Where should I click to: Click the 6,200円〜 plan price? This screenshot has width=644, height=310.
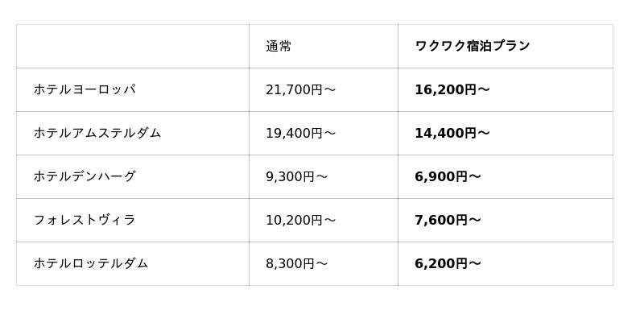coord(448,263)
